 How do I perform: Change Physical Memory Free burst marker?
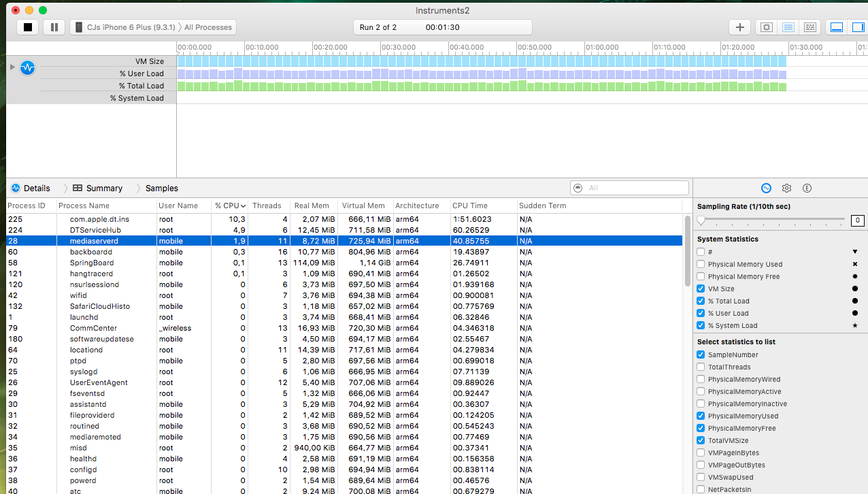click(855, 276)
